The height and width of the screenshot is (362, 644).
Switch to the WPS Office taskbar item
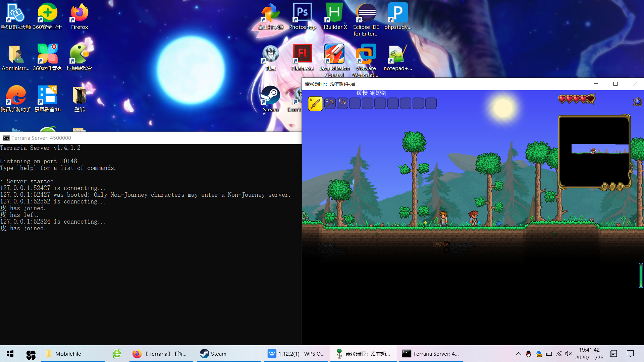pyautogui.click(x=296, y=354)
